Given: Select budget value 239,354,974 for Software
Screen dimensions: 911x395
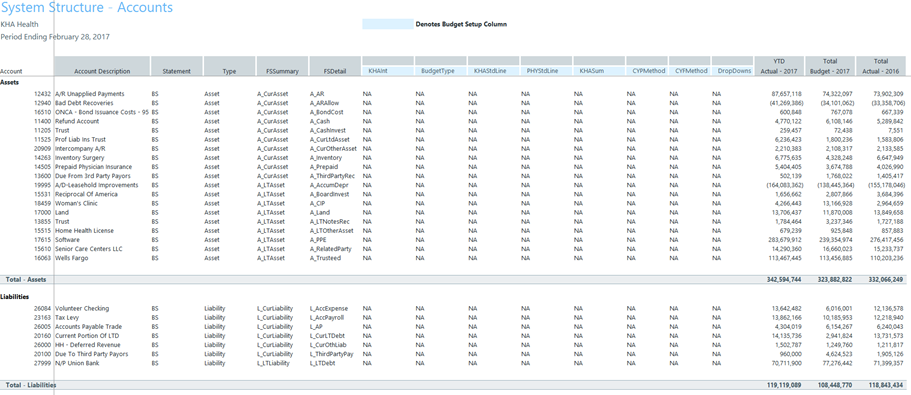Looking at the screenshot, I should [835, 239].
